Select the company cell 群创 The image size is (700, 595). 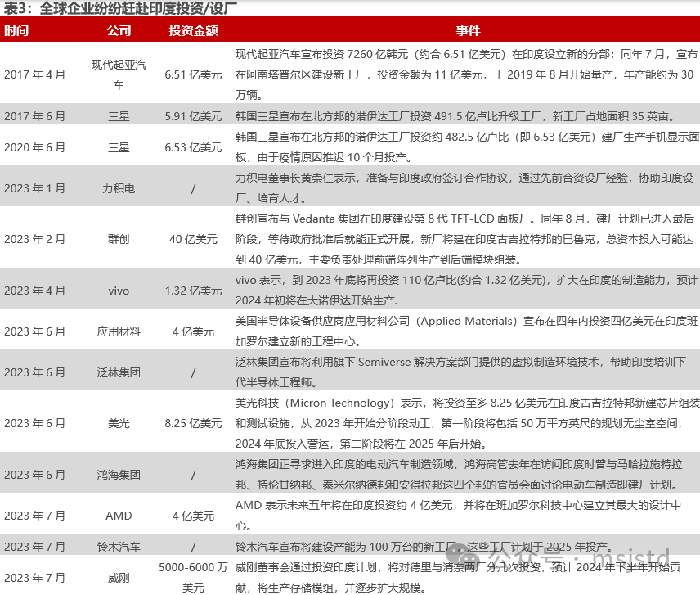119,240
